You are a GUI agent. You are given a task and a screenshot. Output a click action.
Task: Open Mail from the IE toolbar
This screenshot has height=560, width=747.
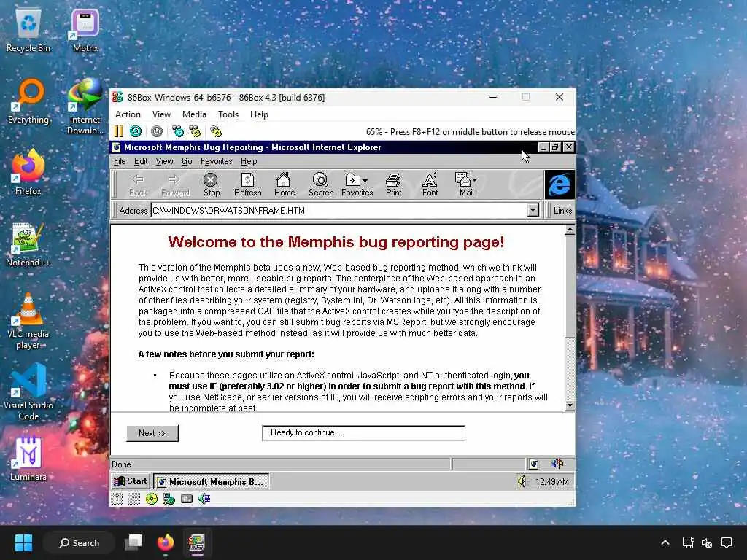pyautogui.click(x=466, y=184)
